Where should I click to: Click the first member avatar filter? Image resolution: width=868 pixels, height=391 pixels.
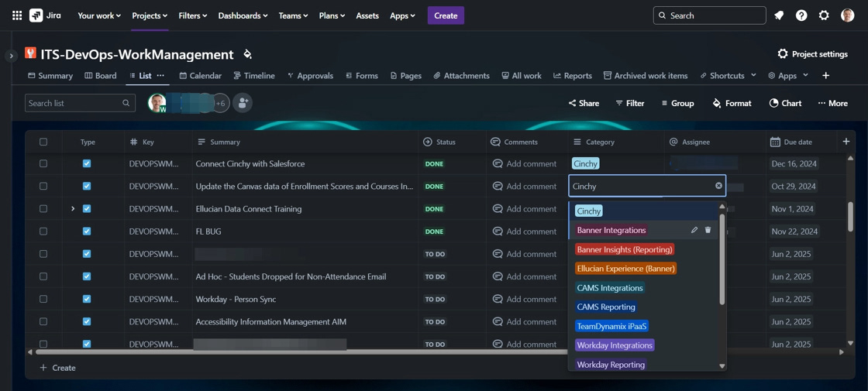click(157, 103)
